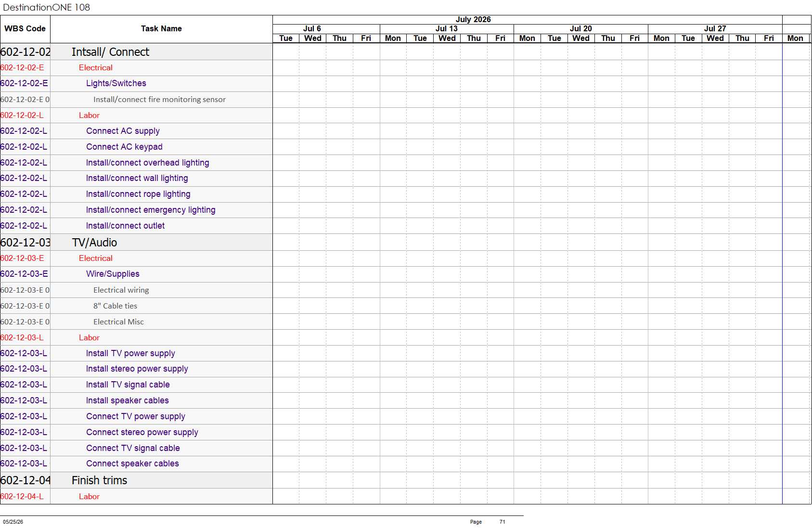Viewport: 812px width, 528px height.
Task: Click 'Labor' row coded 602-12-03-L
Action: (x=89, y=338)
